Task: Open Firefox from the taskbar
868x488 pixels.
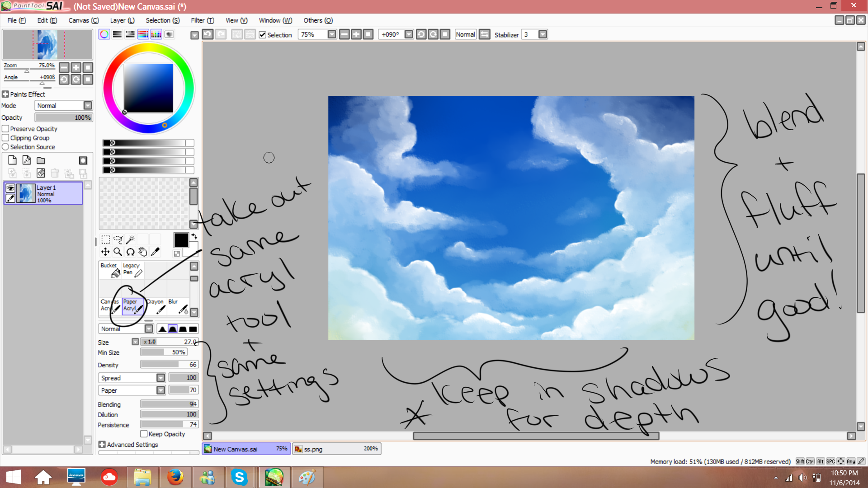Action: click(x=175, y=477)
